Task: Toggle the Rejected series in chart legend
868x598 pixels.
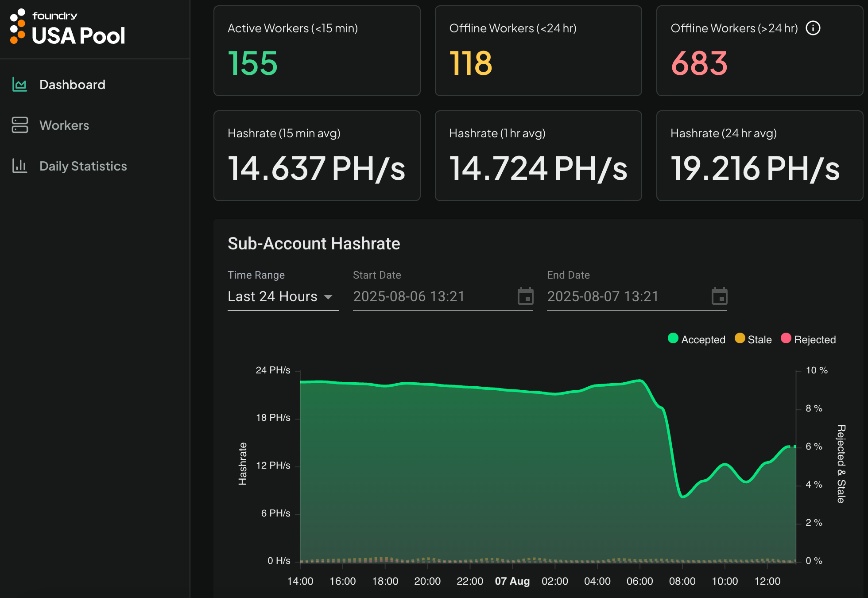Action: point(808,339)
